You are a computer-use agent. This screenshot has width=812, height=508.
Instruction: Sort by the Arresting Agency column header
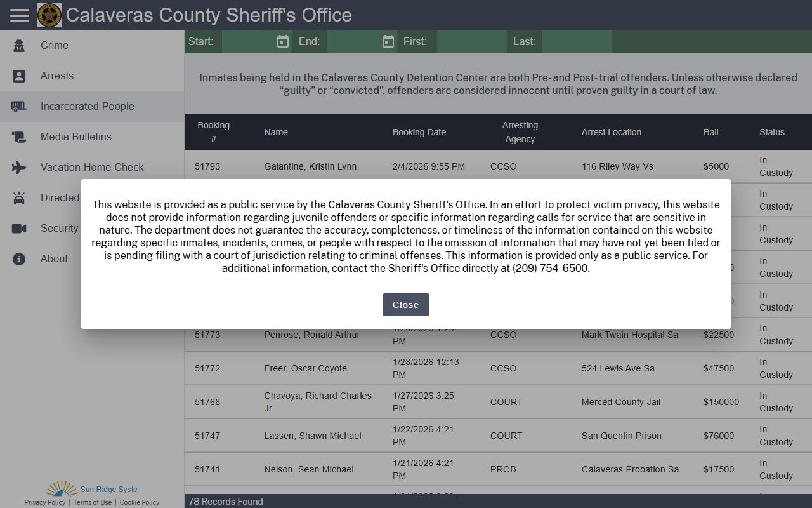520,132
